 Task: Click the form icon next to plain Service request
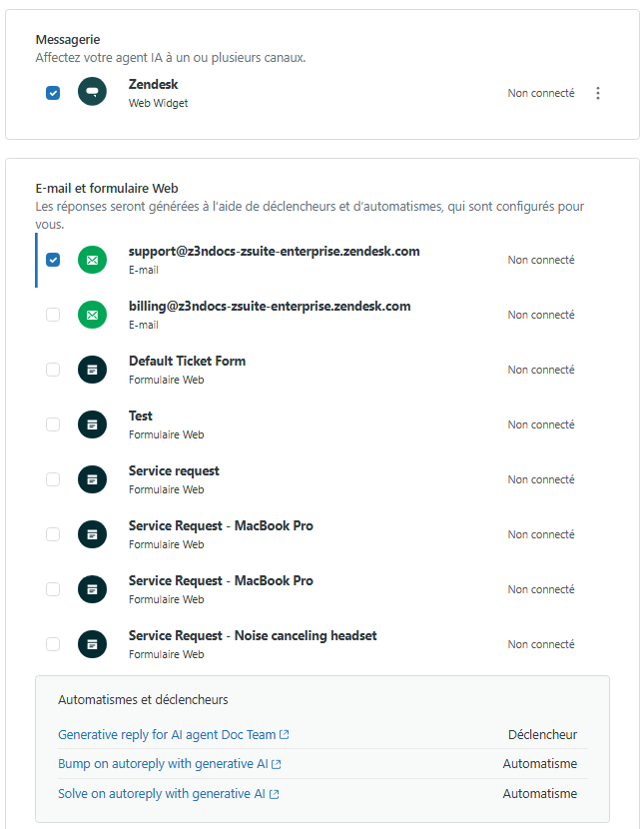click(92, 479)
